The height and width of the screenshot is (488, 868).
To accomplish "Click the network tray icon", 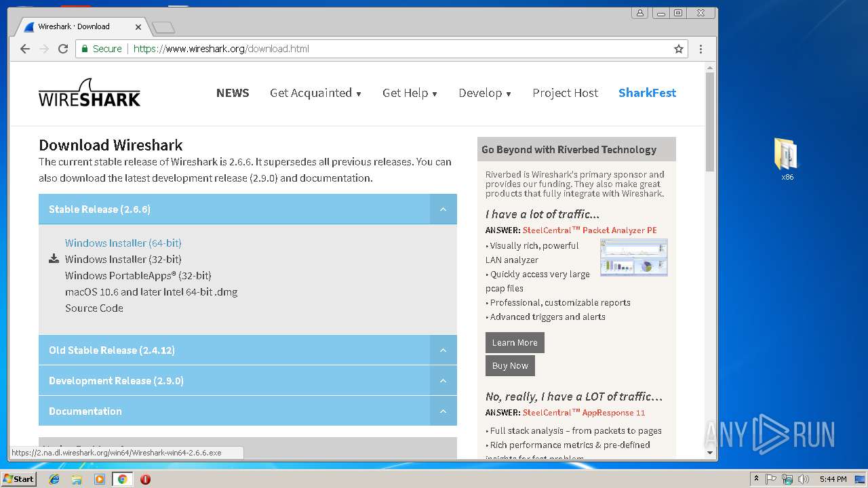I will click(x=787, y=479).
